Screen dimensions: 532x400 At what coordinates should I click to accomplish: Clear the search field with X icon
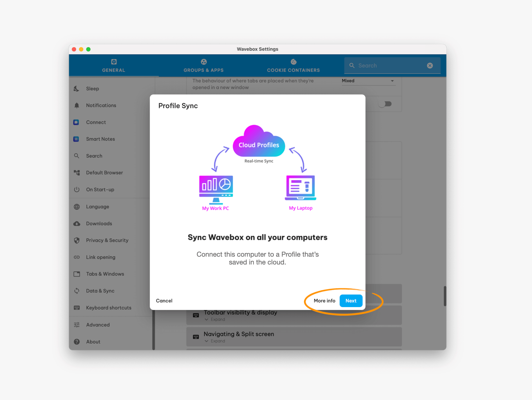pos(430,66)
